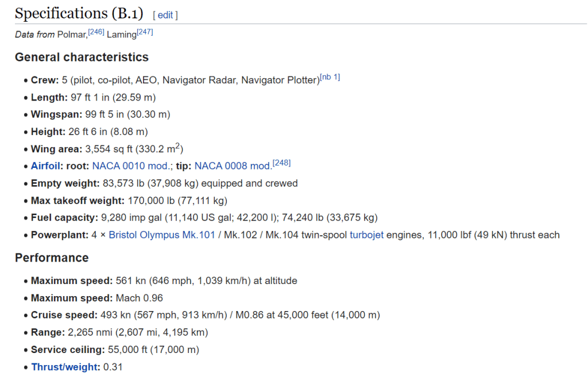The image size is (588, 380).
Task: Open the NACA 0008 mod. link
Action: click(233, 166)
